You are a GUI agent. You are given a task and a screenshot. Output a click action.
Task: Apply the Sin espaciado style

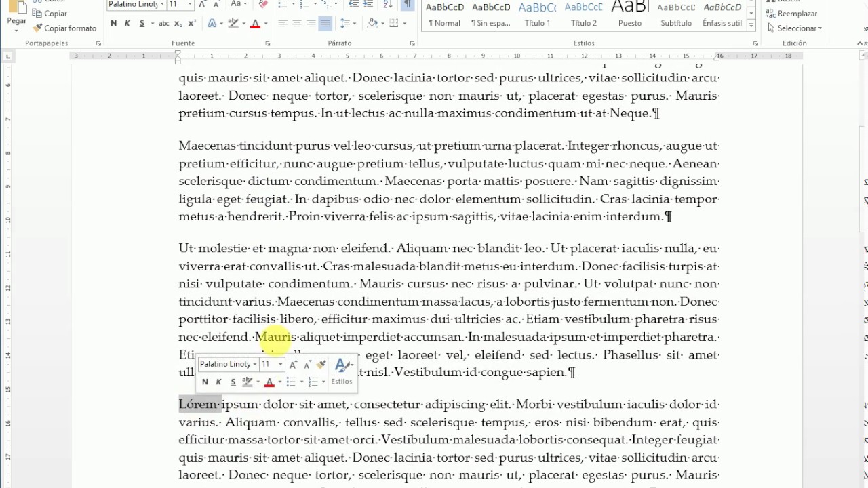(x=491, y=16)
